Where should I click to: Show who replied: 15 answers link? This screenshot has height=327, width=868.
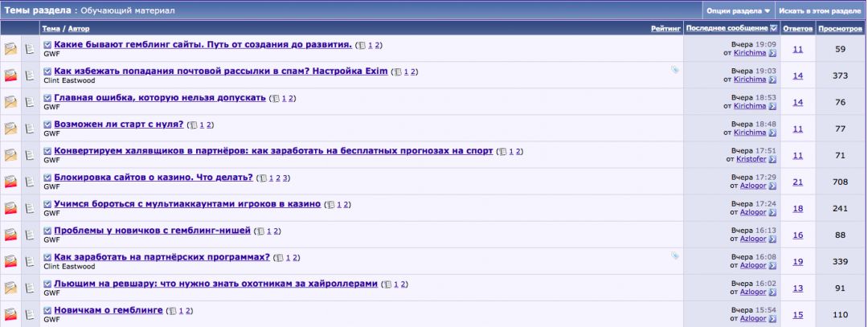(798, 315)
